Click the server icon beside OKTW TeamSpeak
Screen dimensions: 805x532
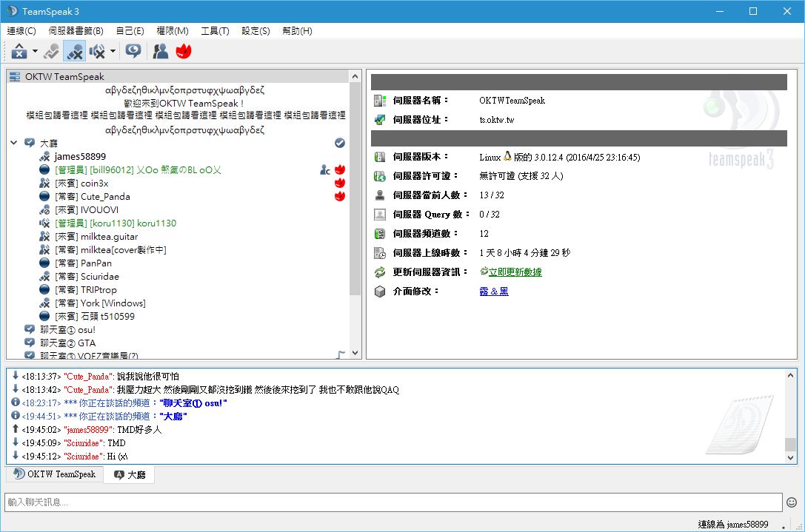(16, 77)
